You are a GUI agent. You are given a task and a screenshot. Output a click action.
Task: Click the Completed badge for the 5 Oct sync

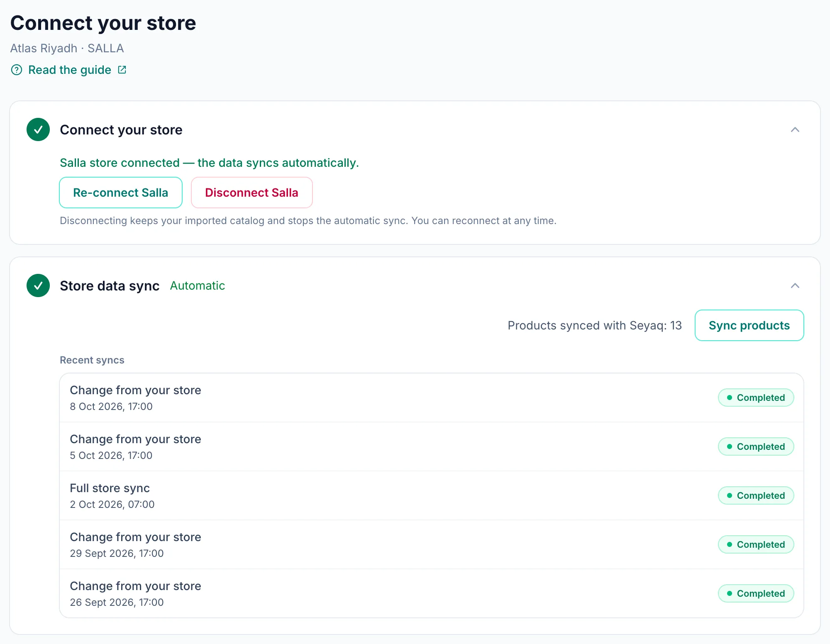[756, 446]
